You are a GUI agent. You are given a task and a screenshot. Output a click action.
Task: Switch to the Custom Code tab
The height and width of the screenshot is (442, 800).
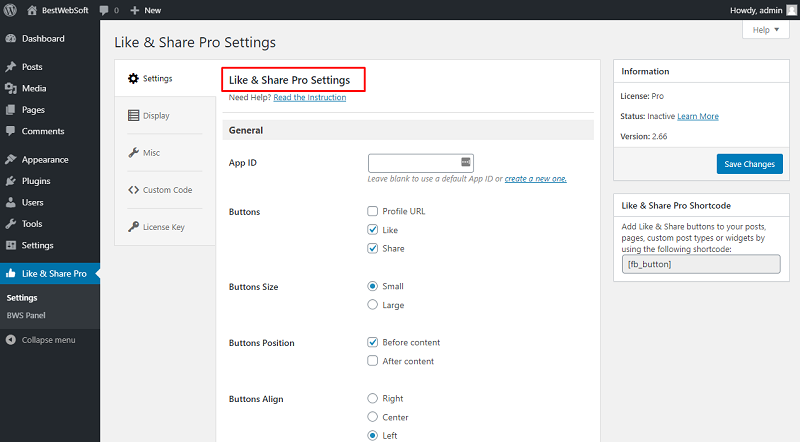[165, 189]
